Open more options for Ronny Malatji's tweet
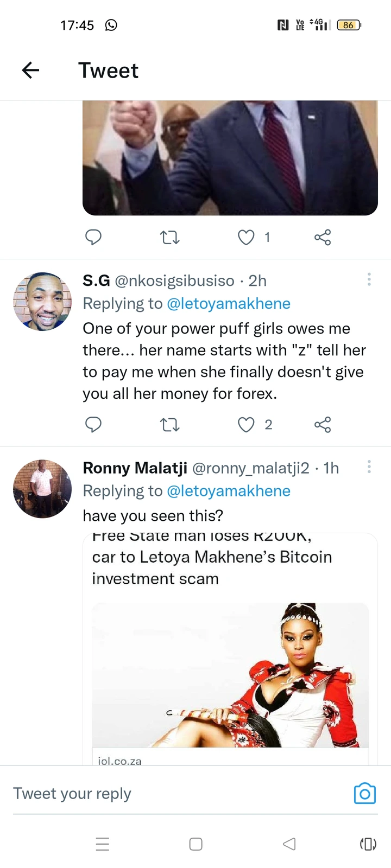 [369, 467]
